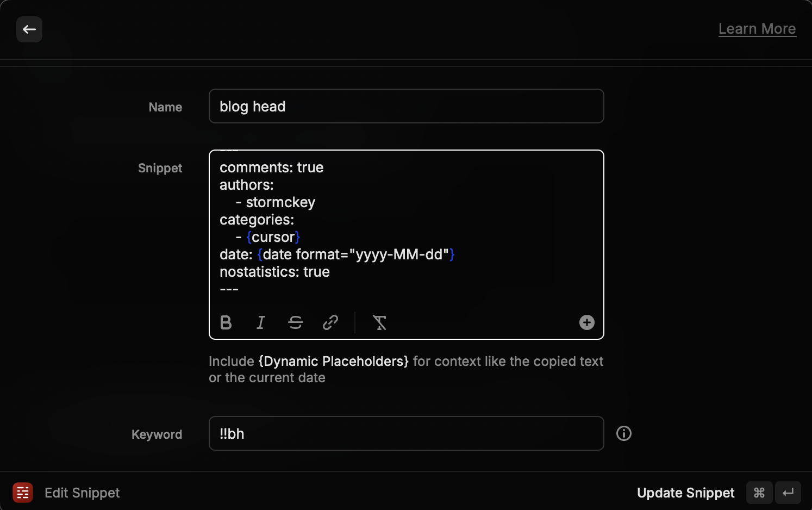Open actions via the command key button
This screenshot has width=812, height=510.
pos(759,493)
